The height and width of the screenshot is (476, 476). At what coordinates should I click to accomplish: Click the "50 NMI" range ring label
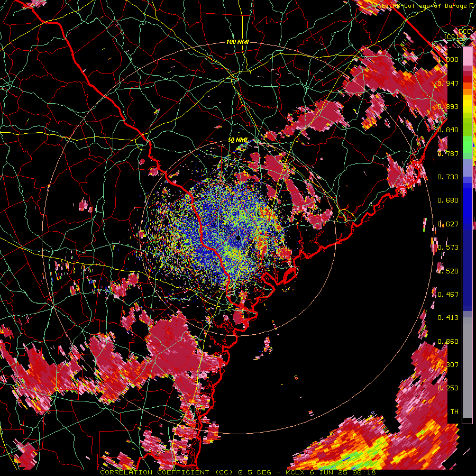tap(237, 140)
